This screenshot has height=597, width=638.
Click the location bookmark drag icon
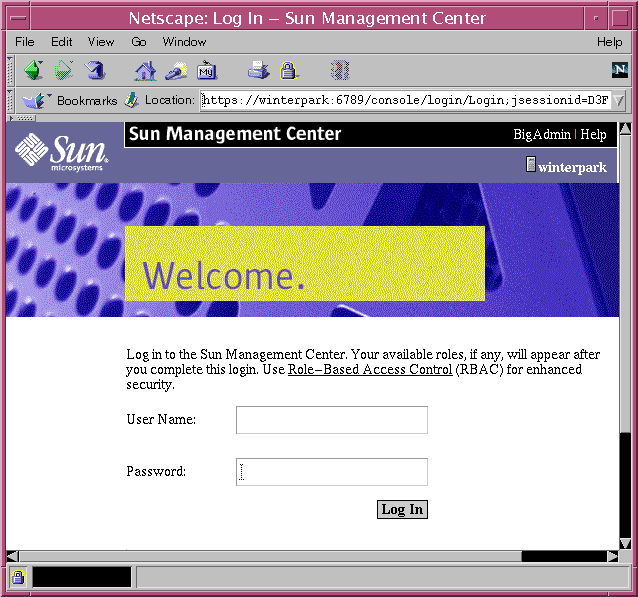131,100
